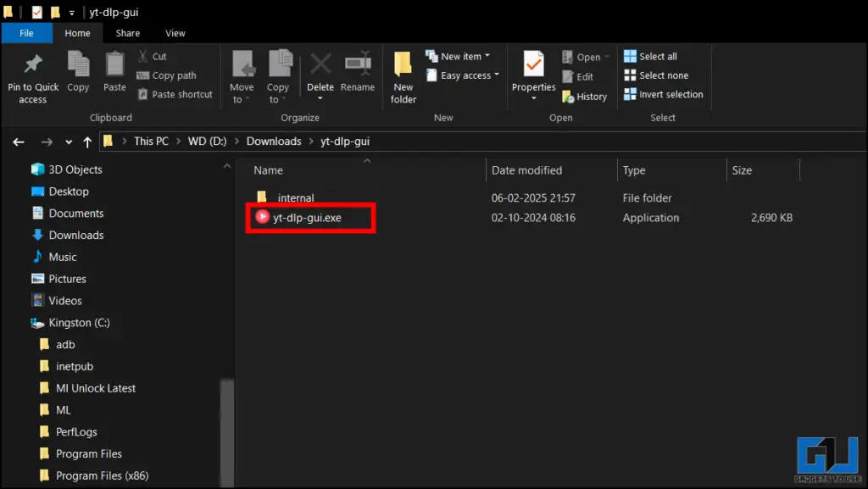Pin folder to Quick access
The width and height of the screenshot is (868, 489).
33,78
